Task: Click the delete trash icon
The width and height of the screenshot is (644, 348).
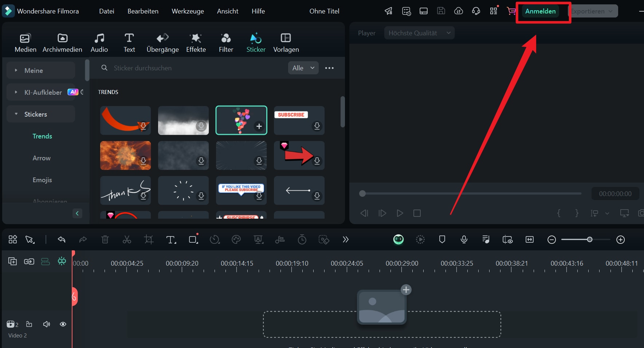Action: (105, 239)
